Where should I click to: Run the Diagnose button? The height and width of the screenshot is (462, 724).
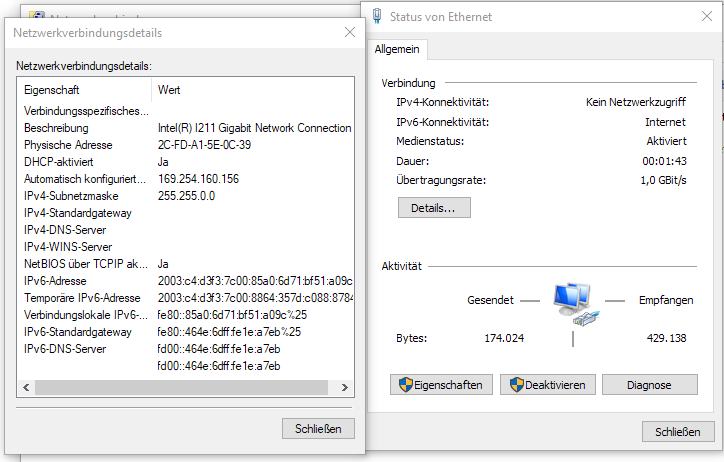649,384
